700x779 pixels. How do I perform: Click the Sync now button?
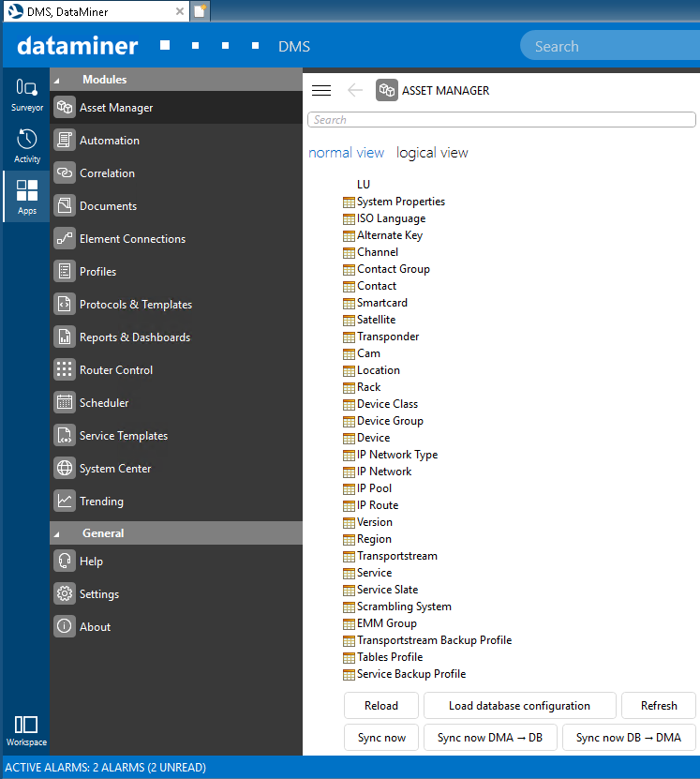(381, 737)
